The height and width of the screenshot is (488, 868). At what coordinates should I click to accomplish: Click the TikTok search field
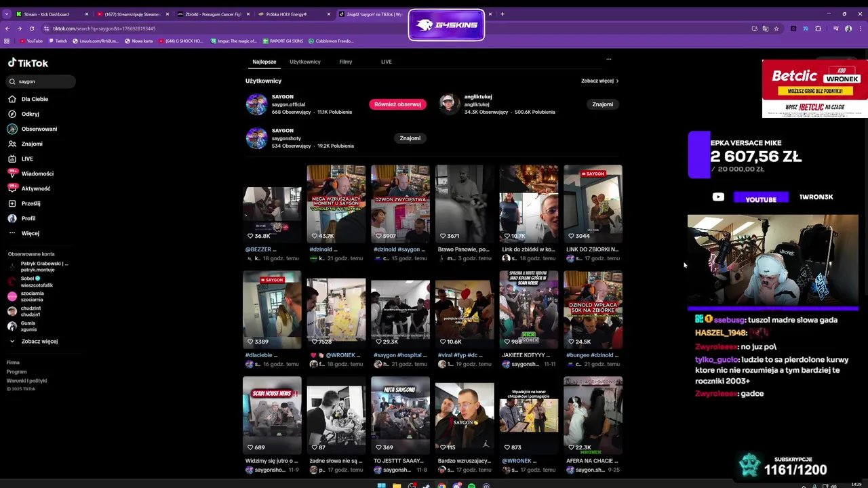(41, 81)
